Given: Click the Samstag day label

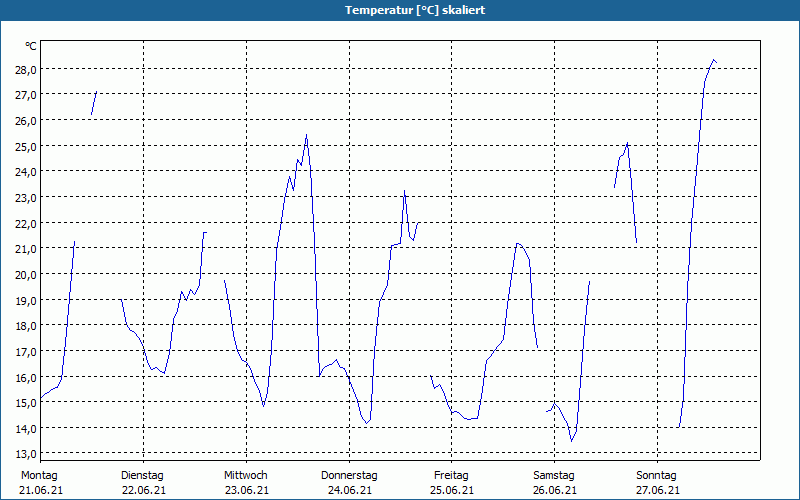Looking at the screenshot, I should (554, 476).
